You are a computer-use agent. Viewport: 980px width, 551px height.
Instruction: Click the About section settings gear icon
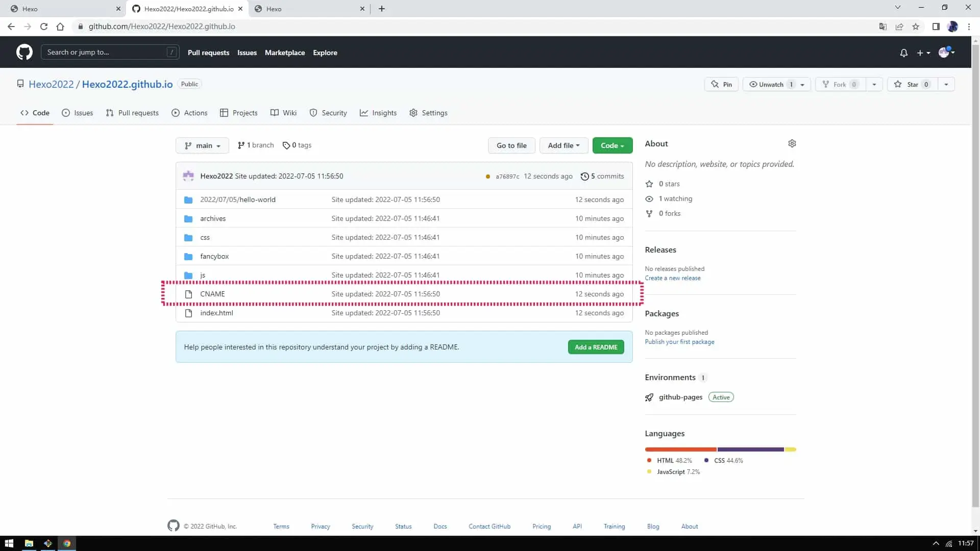(792, 143)
